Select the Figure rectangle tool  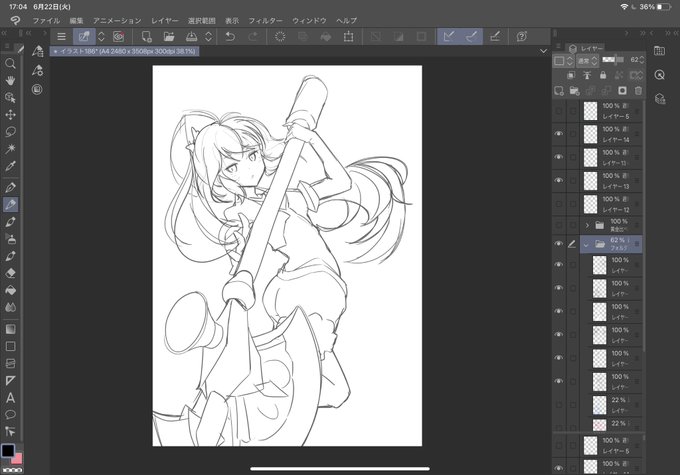click(10, 346)
